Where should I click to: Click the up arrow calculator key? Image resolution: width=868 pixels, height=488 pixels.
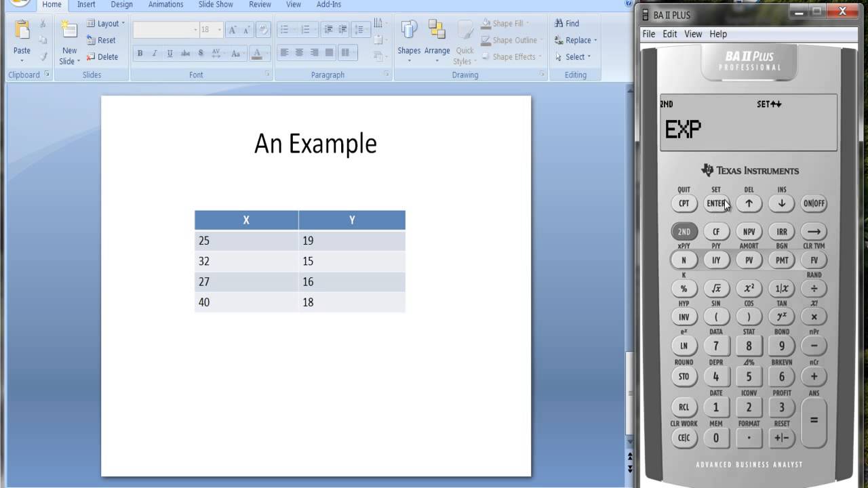click(749, 203)
